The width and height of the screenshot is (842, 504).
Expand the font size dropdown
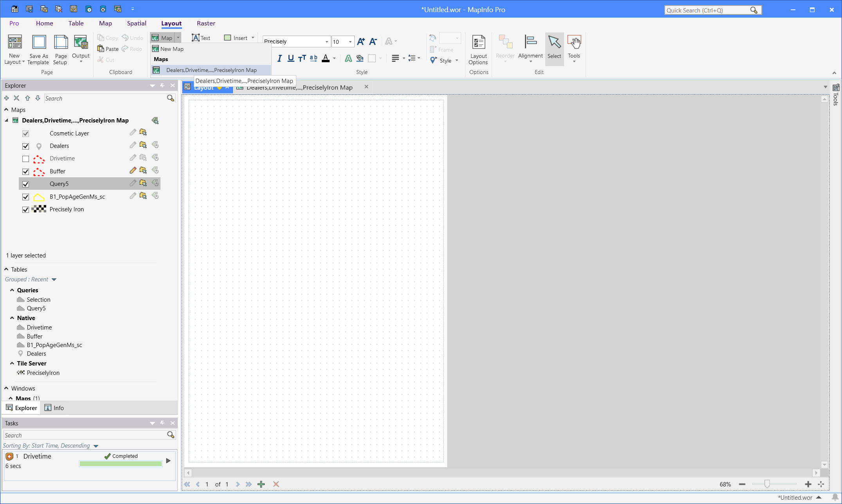click(350, 42)
